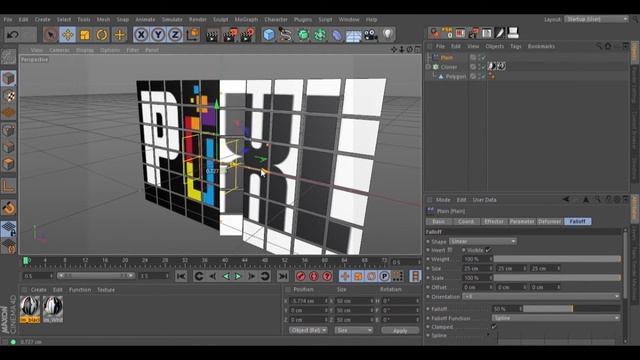Select Plain object in Object Manager

pos(447,58)
